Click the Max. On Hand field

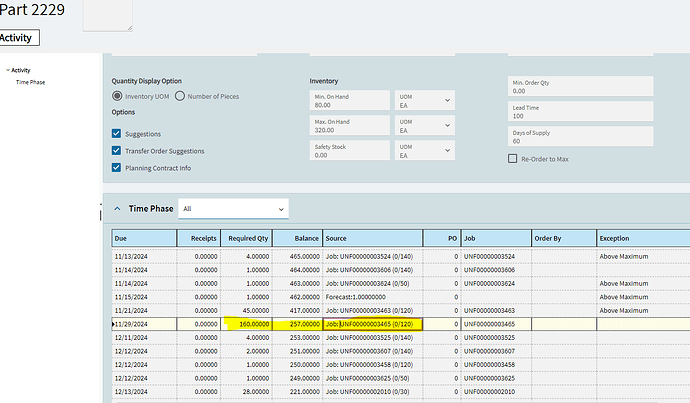(x=349, y=125)
